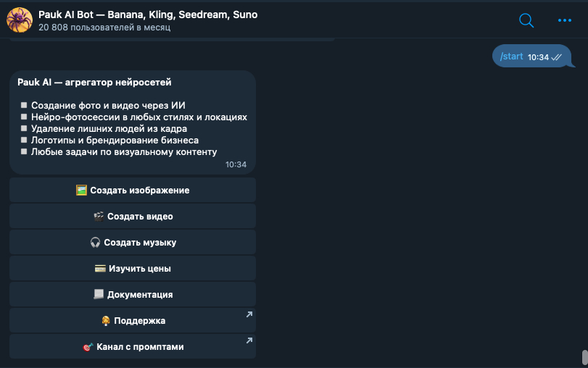
Task: Click the external-link arrow on the Поддержка button
Action: (x=249, y=314)
